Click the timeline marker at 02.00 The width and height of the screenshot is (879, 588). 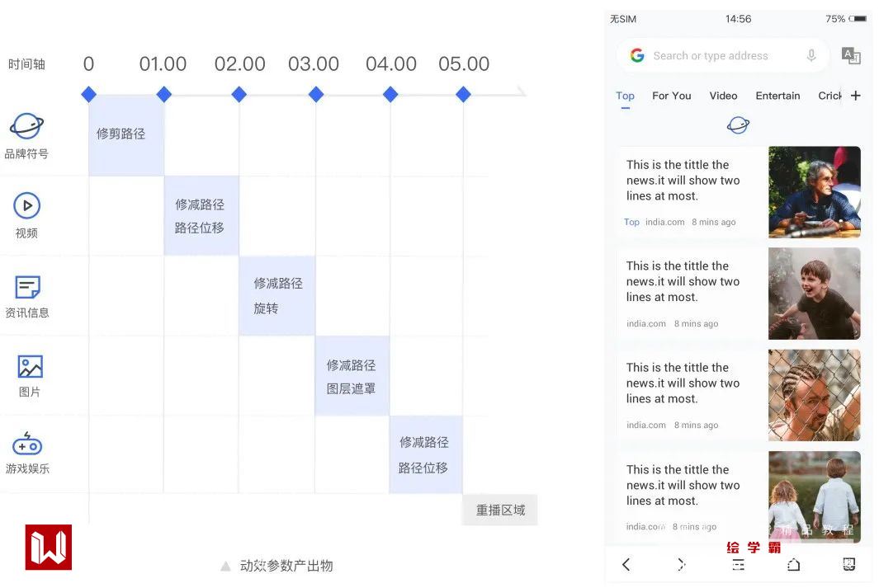tap(239, 95)
